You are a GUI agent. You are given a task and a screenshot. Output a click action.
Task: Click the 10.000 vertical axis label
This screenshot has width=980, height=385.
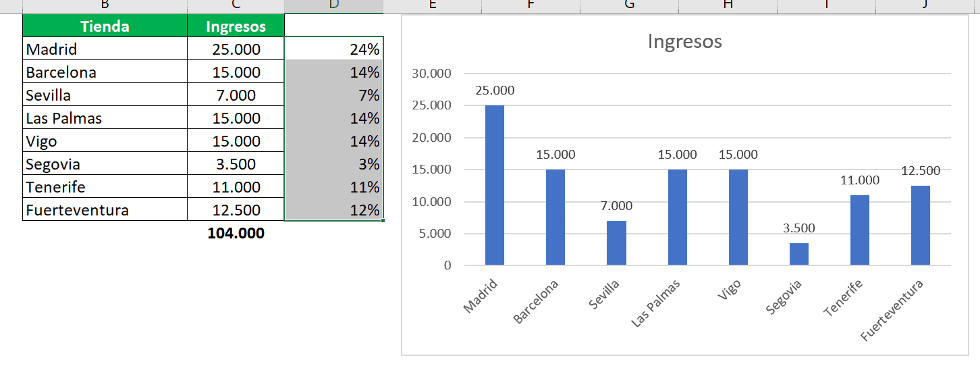pos(431,202)
